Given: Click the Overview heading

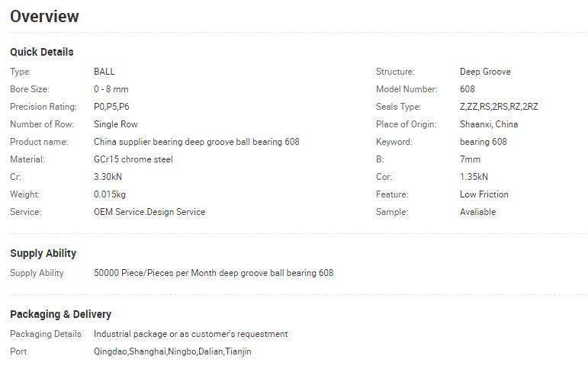Looking at the screenshot, I should (x=44, y=16).
